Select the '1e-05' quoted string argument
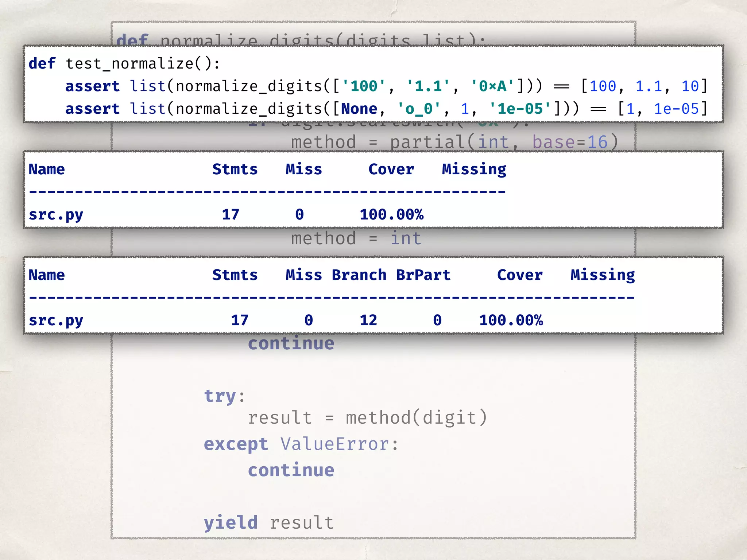Image resolution: width=747 pixels, height=560 pixels. click(520, 109)
